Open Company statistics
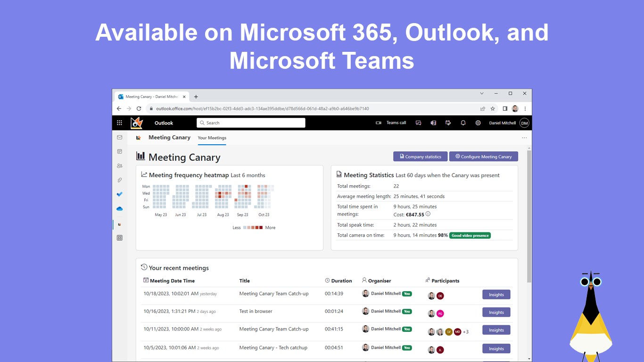This screenshot has height=362, width=644. tap(420, 156)
